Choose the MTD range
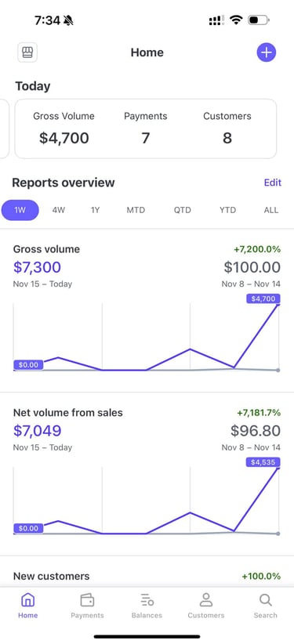The height and width of the screenshot is (644, 294). point(136,210)
